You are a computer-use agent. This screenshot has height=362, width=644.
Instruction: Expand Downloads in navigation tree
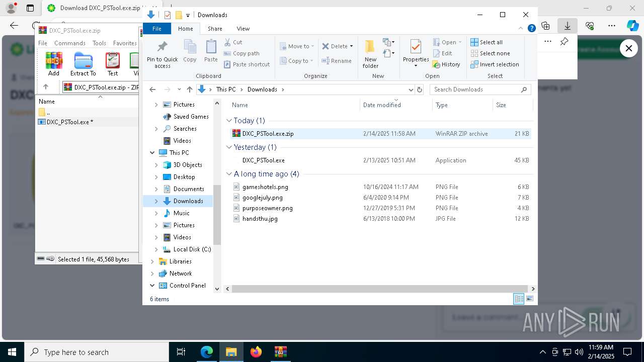156,201
